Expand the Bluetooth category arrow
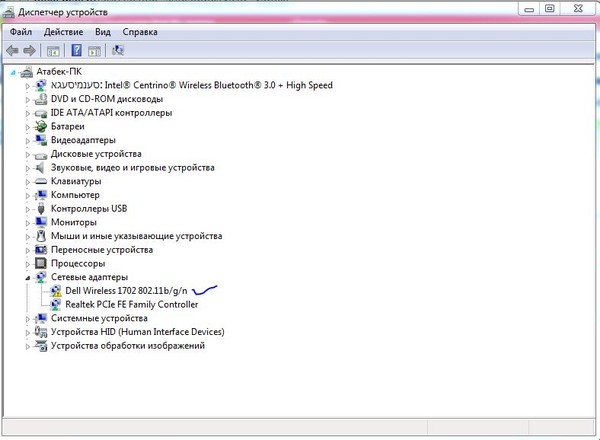Screen dimensions: 600x440 click(x=27, y=86)
